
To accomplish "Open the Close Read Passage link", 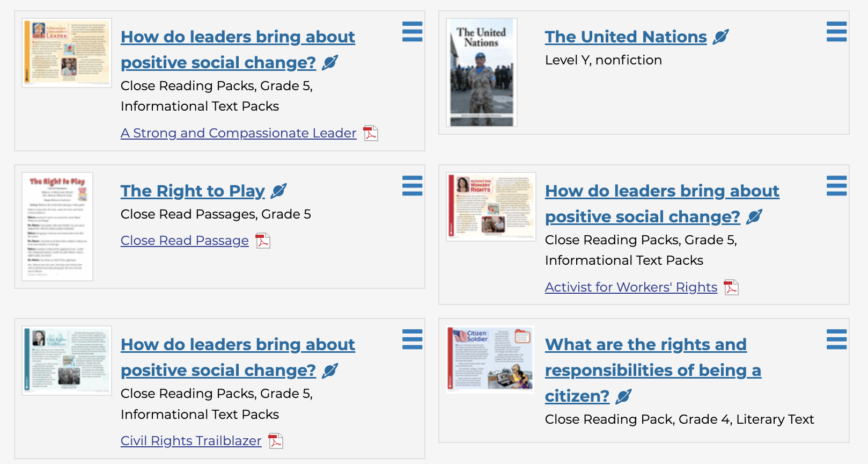I will (x=185, y=241).
